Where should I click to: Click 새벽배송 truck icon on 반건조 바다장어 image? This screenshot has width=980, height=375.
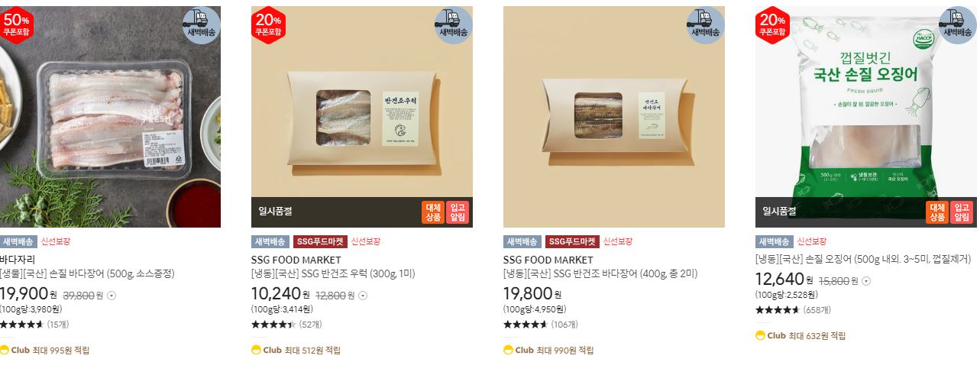[x=706, y=25]
